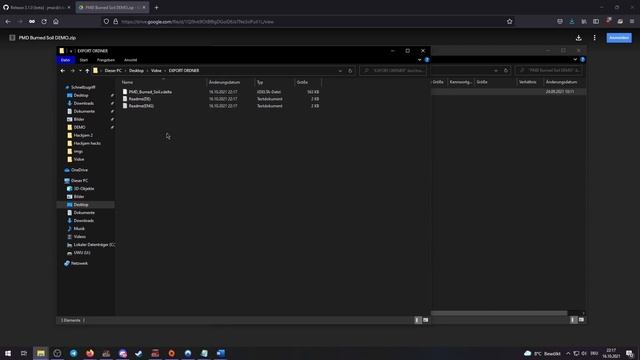Switch the background Explorer window to large icons view
Viewport: 640px width, 360px height.
[581, 320]
